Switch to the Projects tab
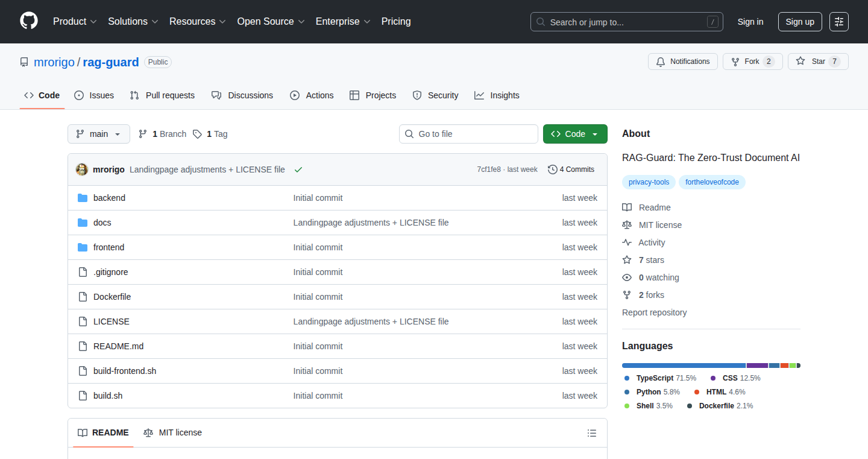This screenshot has height=459, width=868. pyautogui.click(x=373, y=95)
